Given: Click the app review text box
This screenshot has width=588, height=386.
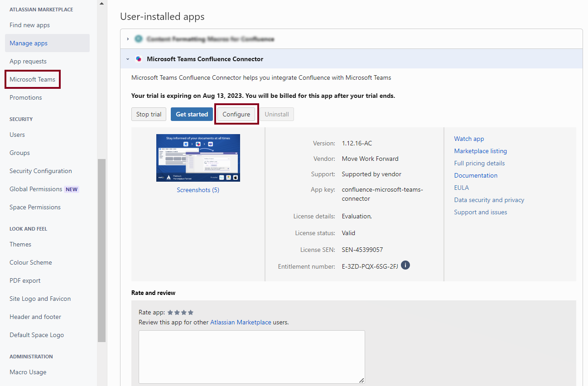Looking at the screenshot, I should point(251,357).
